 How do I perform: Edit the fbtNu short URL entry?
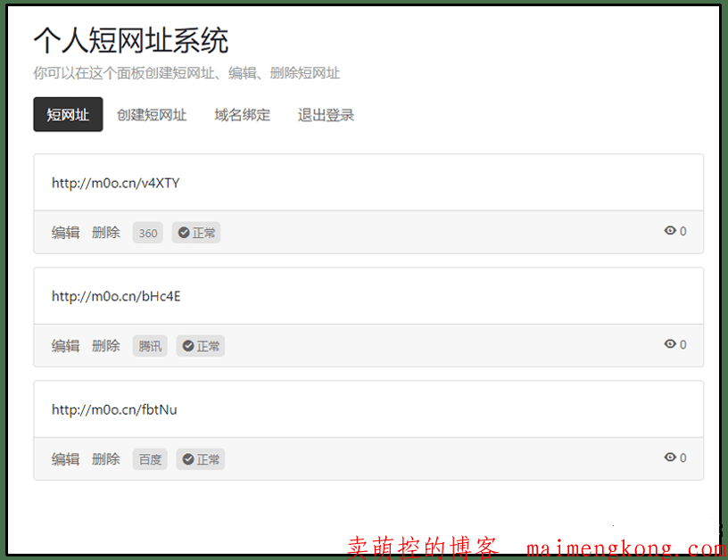coord(65,459)
